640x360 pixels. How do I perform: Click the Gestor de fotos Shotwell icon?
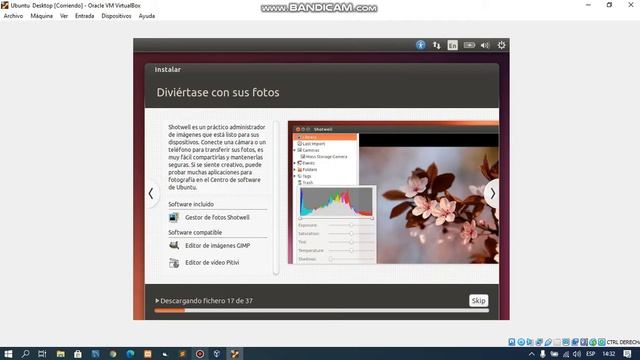pos(174,218)
